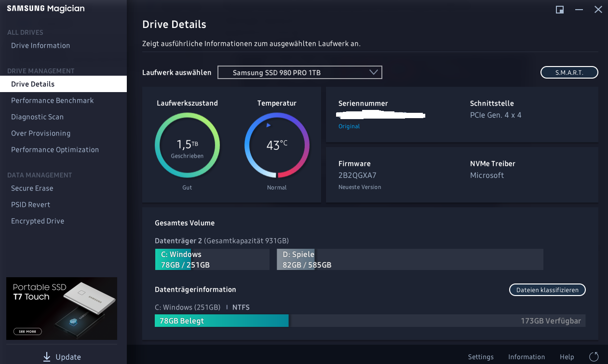
Task: Click the Datenträger 2 capacity label
Action: click(x=222, y=241)
